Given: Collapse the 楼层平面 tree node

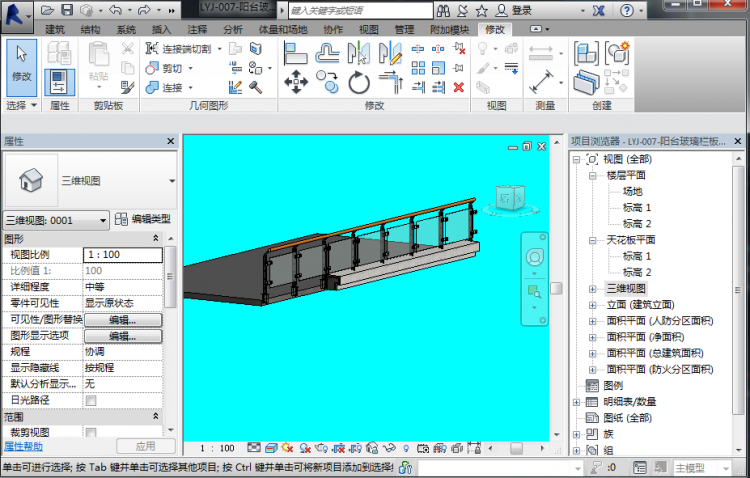Looking at the screenshot, I should (592, 175).
